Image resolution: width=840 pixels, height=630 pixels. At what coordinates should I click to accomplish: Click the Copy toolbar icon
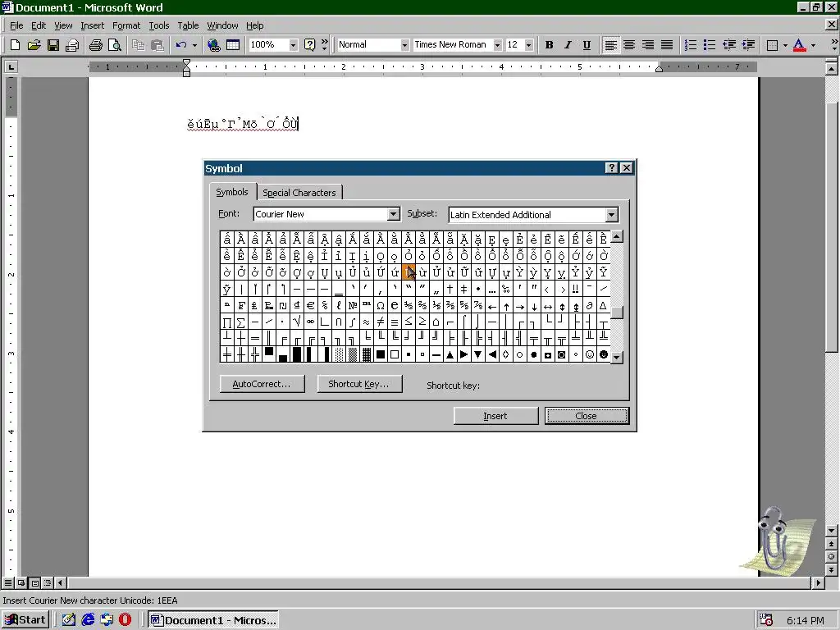[x=138, y=45]
